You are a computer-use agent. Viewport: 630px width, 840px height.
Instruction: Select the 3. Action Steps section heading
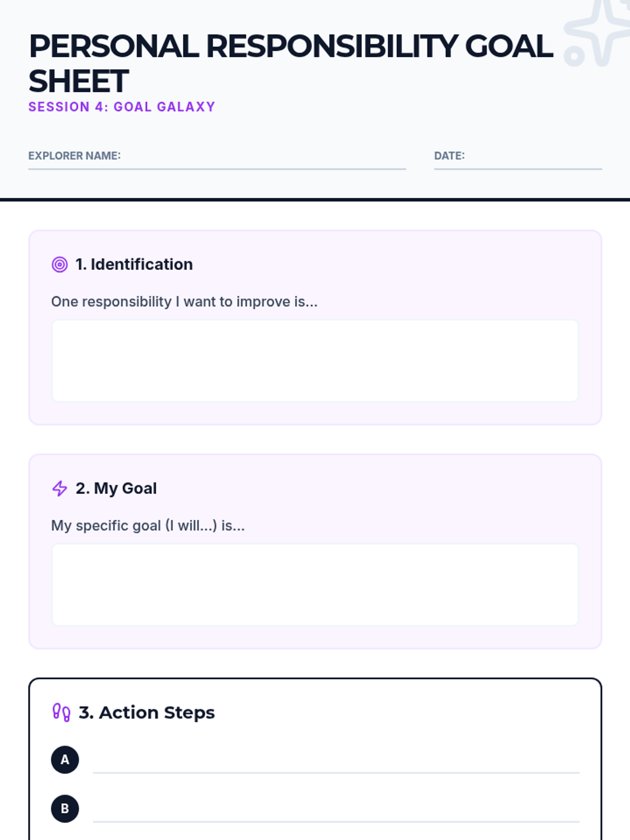coord(146,712)
